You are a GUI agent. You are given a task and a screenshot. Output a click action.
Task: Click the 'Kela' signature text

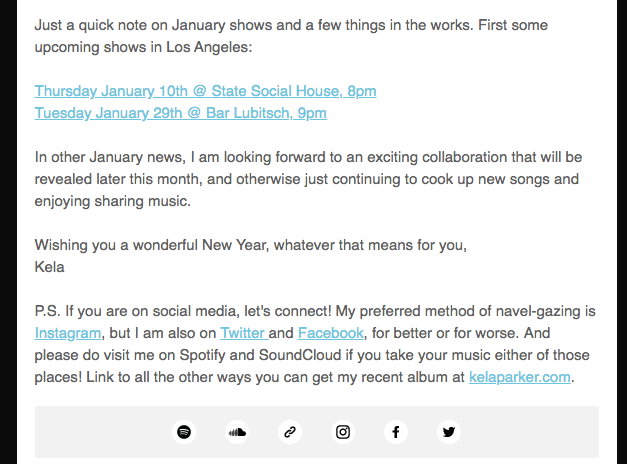pos(50,267)
